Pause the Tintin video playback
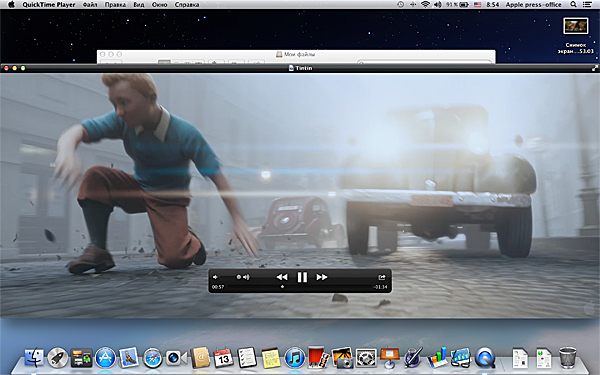The image size is (600, 375). point(302,277)
